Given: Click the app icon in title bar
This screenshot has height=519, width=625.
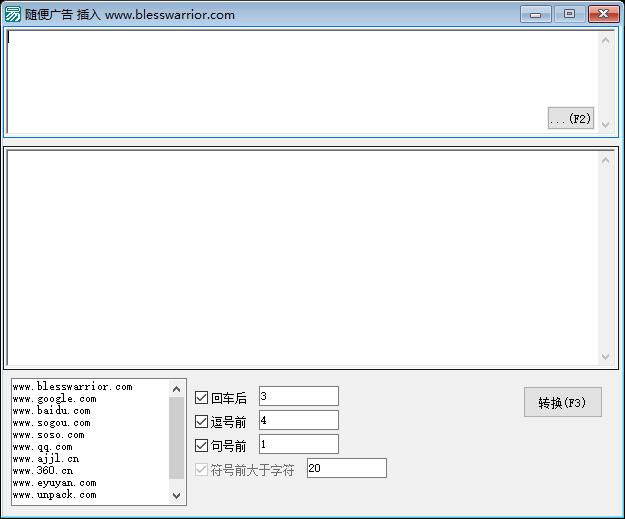Looking at the screenshot, I should [x=13, y=15].
